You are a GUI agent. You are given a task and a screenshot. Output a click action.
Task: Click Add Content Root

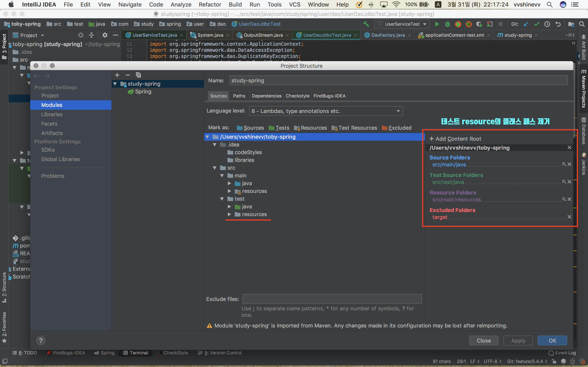[455, 139]
